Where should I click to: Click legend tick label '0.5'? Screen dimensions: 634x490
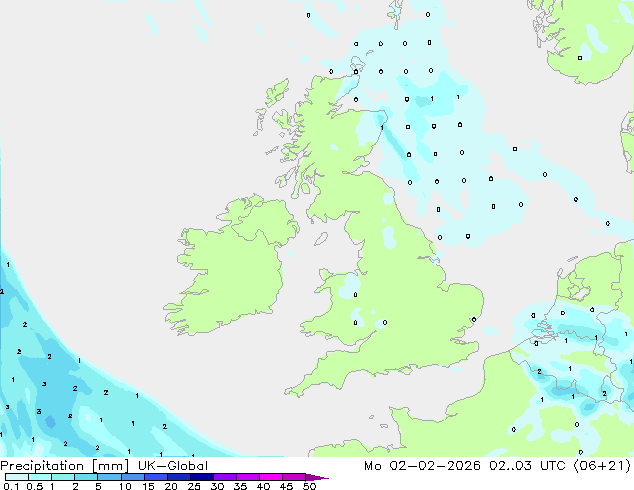tap(35, 486)
